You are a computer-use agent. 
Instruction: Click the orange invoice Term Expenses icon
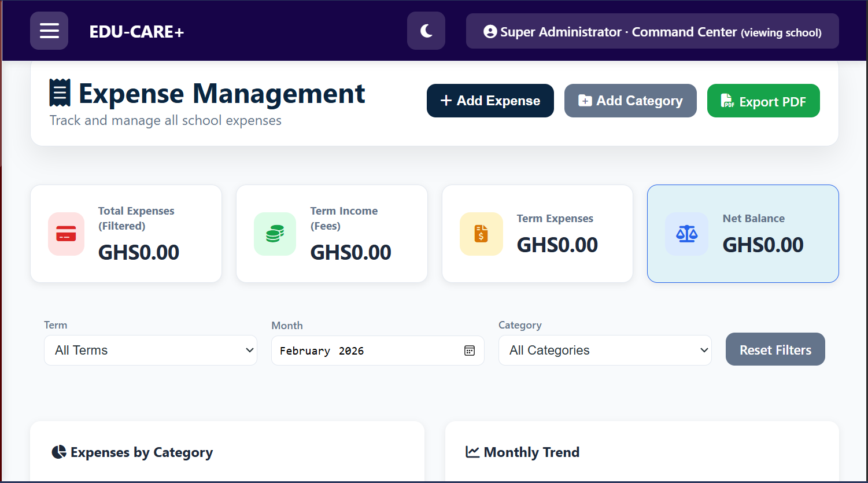click(481, 234)
